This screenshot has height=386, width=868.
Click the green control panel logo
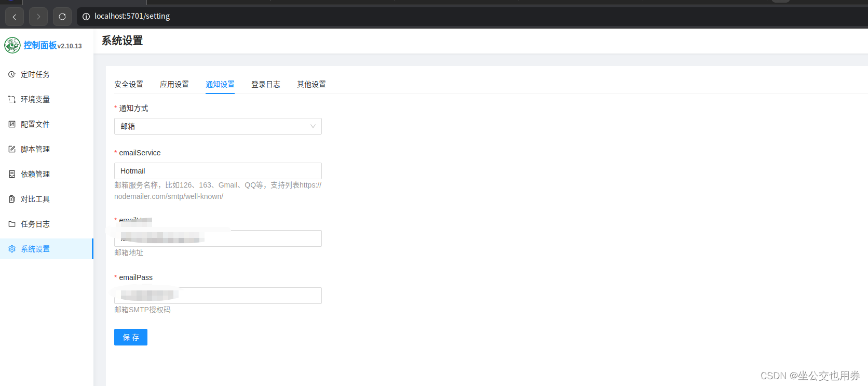pos(12,45)
